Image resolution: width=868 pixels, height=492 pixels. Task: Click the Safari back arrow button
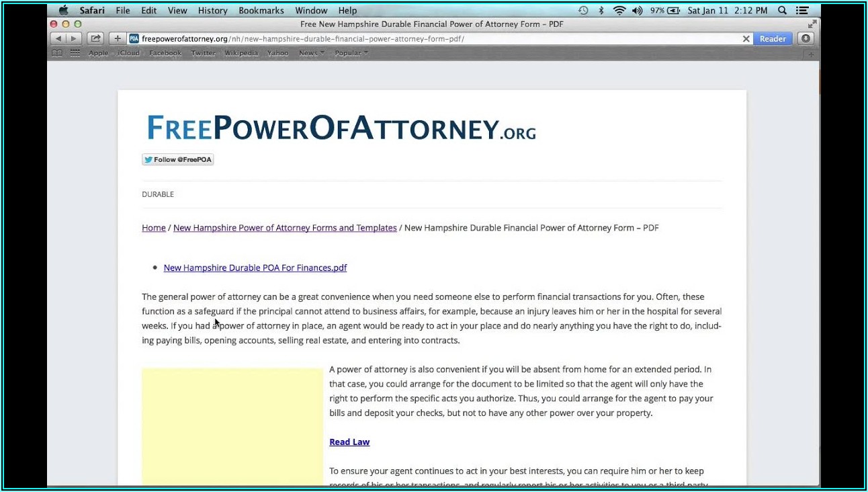pyautogui.click(x=59, y=39)
